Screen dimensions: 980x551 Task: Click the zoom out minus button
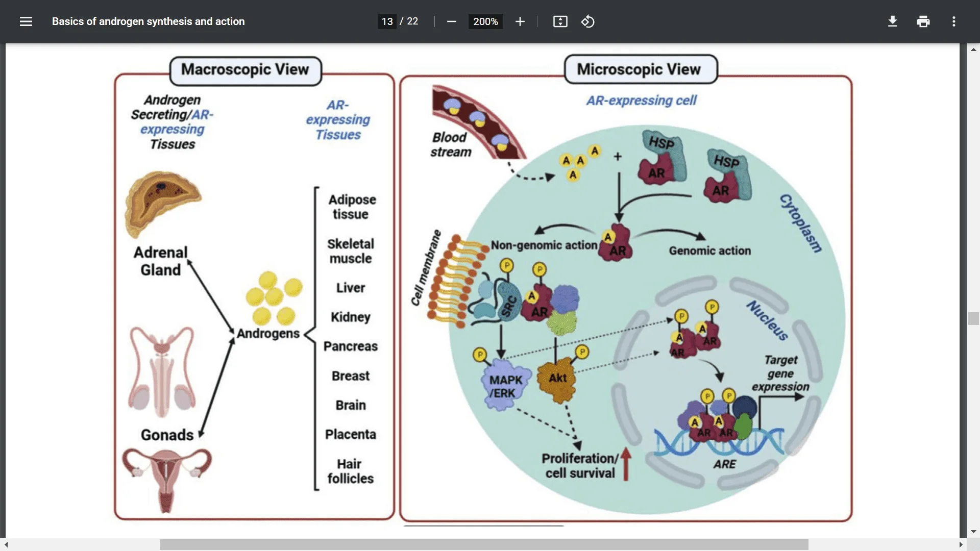pos(451,21)
